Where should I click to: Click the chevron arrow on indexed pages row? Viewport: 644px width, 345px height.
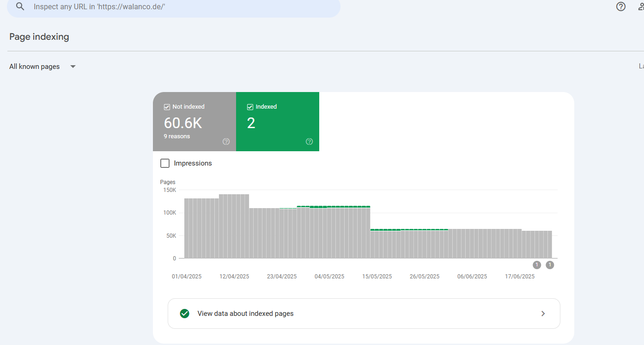pyautogui.click(x=543, y=314)
